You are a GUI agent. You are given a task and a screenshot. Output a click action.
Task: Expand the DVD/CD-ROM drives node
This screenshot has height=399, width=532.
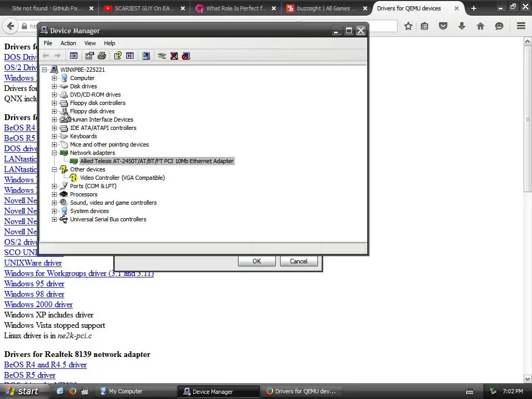[54, 95]
